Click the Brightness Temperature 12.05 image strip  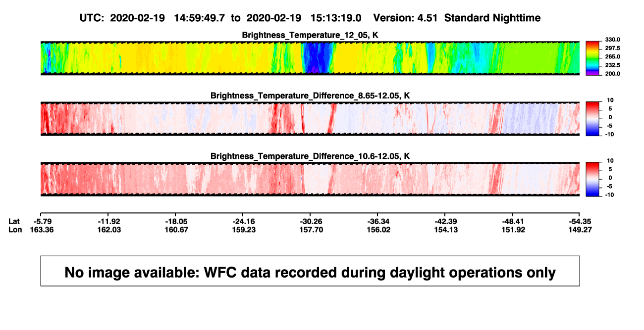point(310,58)
